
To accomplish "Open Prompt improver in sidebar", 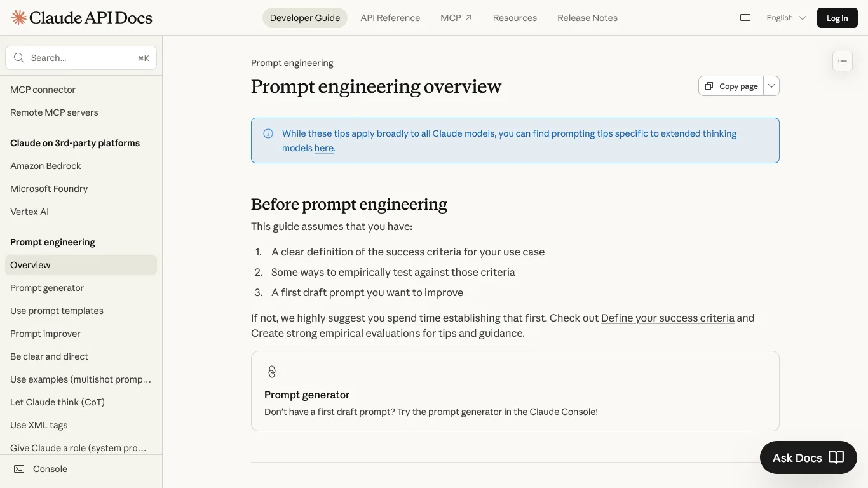I will [x=81, y=334].
